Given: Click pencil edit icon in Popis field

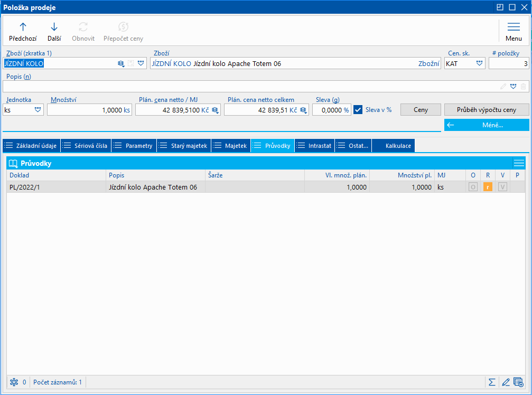Looking at the screenshot, I should [503, 87].
